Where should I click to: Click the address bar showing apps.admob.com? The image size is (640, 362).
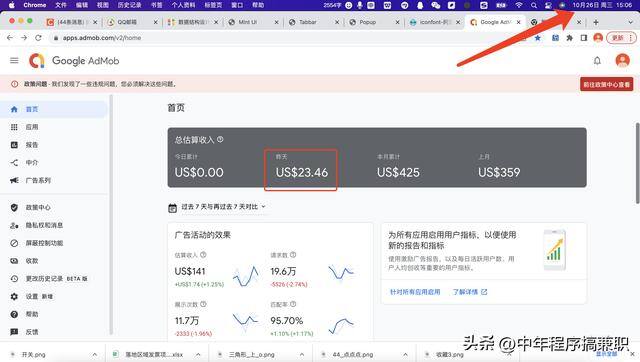(286, 38)
